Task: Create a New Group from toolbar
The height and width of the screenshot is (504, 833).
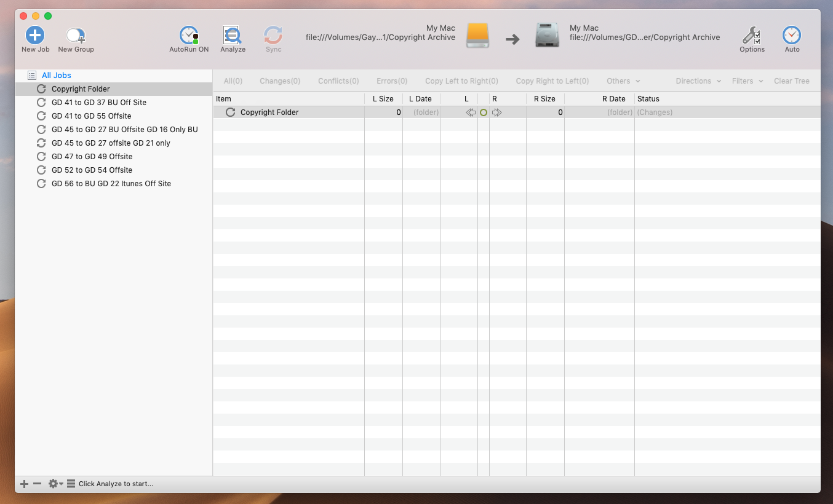Action: coord(76,36)
